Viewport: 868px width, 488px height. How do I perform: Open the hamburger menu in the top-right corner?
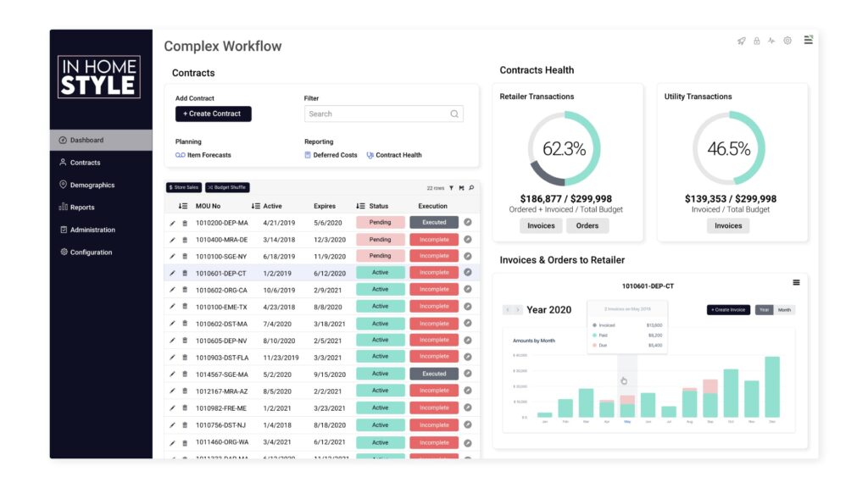click(x=808, y=40)
